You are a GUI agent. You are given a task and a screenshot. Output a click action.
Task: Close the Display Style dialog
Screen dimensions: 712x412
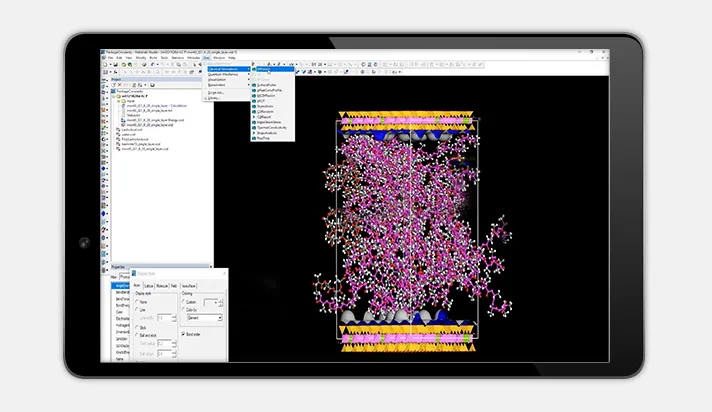(224, 273)
